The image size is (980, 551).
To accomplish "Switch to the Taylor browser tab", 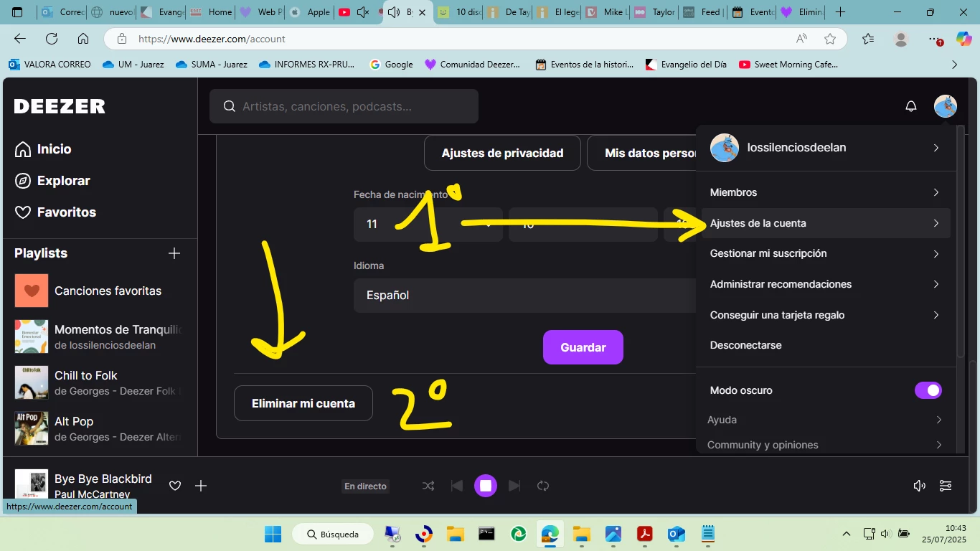I will [x=654, y=12].
